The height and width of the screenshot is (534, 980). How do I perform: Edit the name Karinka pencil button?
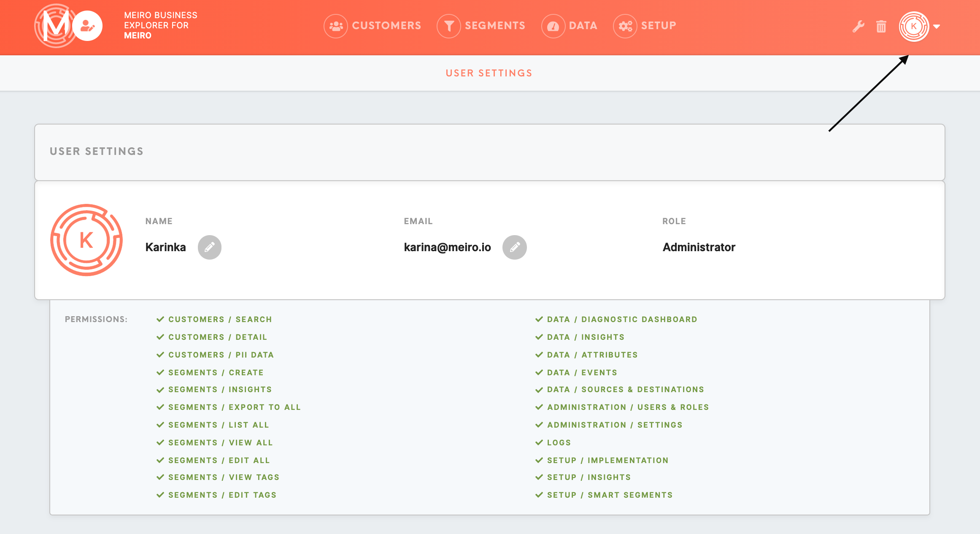pos(210,247)
